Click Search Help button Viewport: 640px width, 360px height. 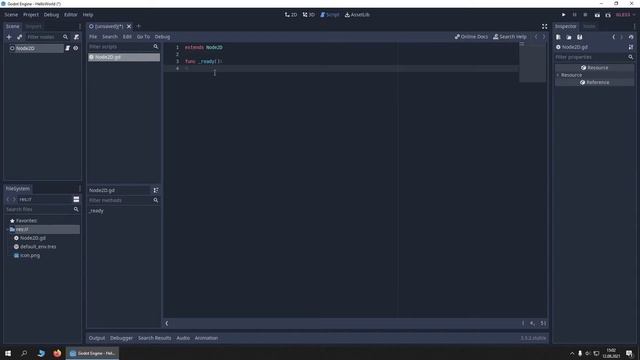[510, 37]
